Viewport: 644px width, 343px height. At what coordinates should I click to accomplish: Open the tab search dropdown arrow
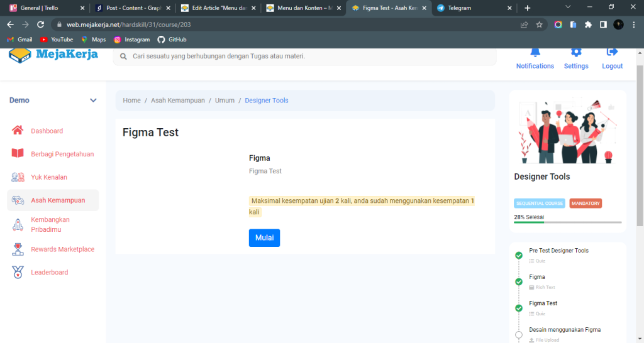[x=568, y=7]
